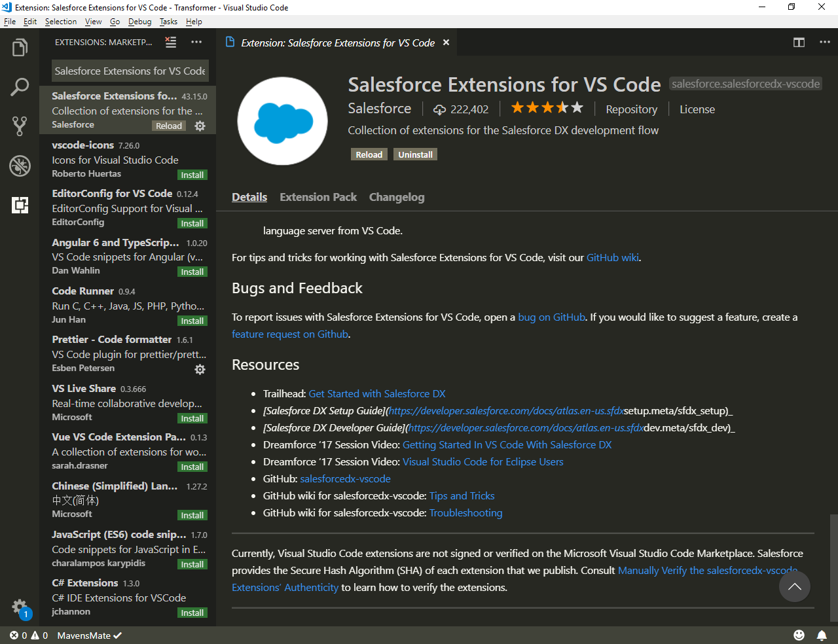Install Angular 6 and TypeScript snippets
Screen dimensions: 838x644
click(x=192, y=272)
